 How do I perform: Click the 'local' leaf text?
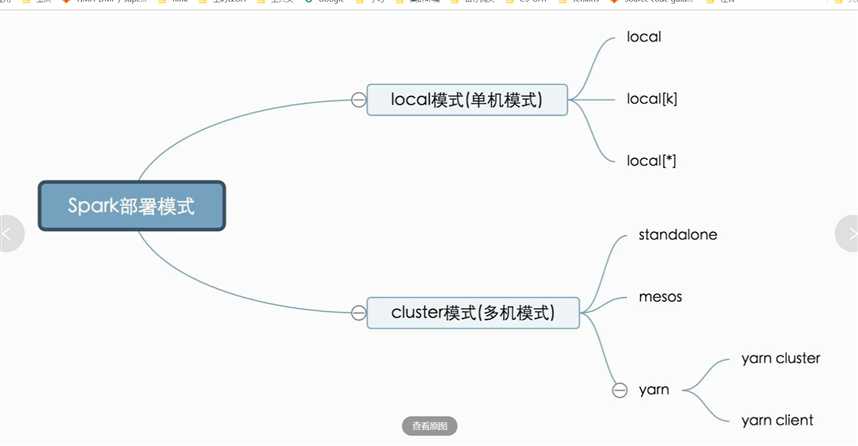coord(644,37)
